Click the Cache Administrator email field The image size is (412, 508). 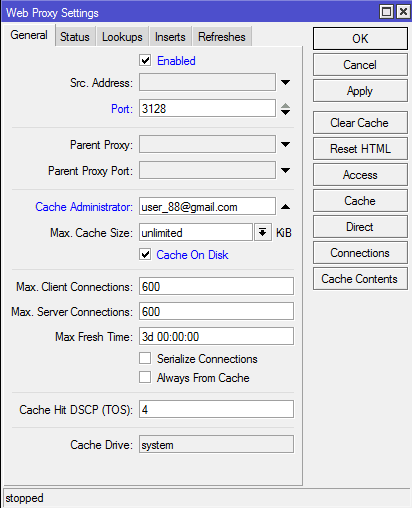(x=207, y=206)
